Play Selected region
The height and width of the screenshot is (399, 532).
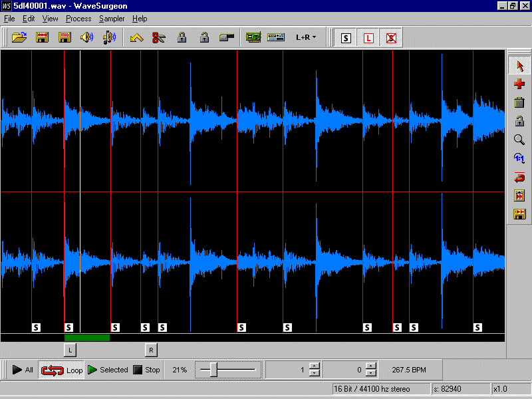108,370
